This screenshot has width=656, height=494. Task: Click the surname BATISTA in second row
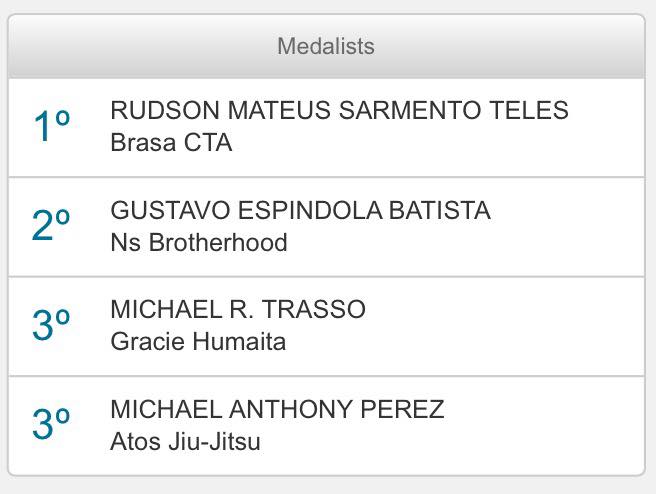440,210
